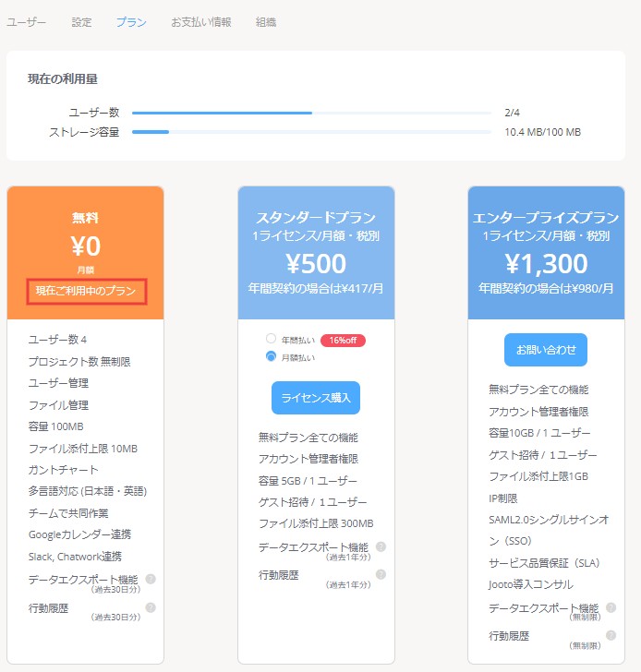Image resolution: width=641 pixels, height=672 pixels.
Task: Open the 組織 tab
Action: pyautogui.click(x=266, y=21)
